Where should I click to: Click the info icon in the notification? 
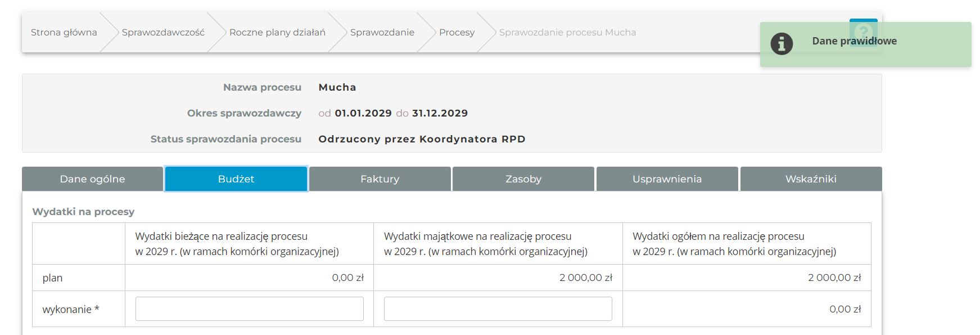[x=782, y=43]
